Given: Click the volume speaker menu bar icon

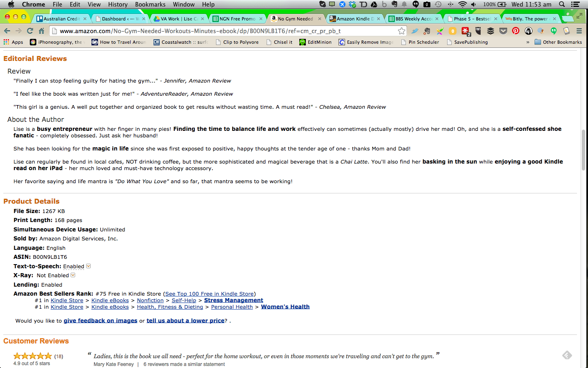Looking at the screenshot, I should pos(474,4).
